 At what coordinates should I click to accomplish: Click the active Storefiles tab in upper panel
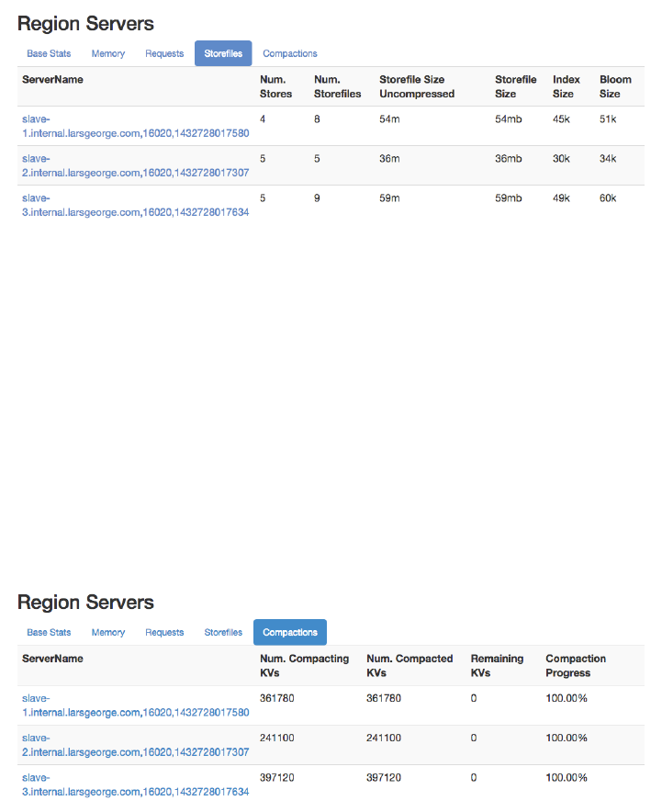(x=223, y=53)
